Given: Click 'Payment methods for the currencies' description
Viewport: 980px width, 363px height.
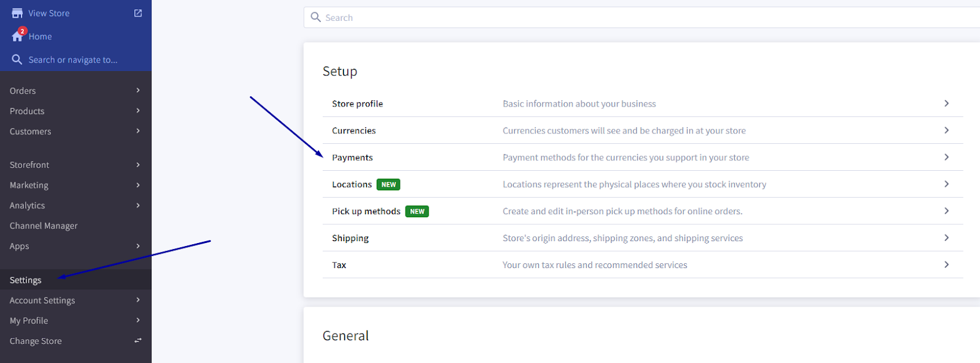Looking at the screenshot, I should 626,157.
